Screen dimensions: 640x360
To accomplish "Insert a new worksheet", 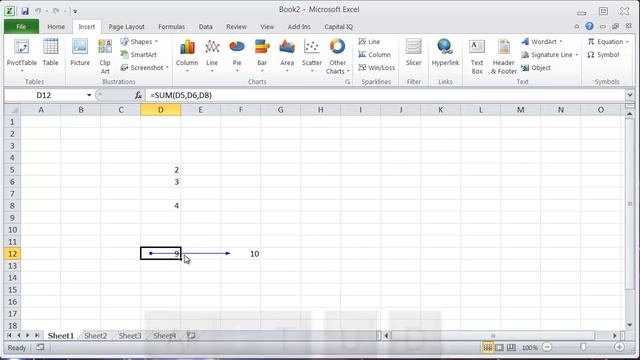I will 191,336.
